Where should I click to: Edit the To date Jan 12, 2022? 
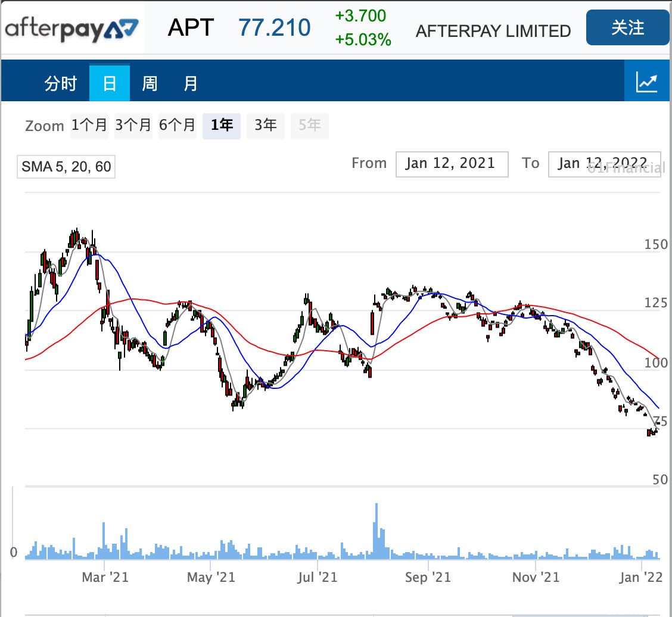coord(604,164)
